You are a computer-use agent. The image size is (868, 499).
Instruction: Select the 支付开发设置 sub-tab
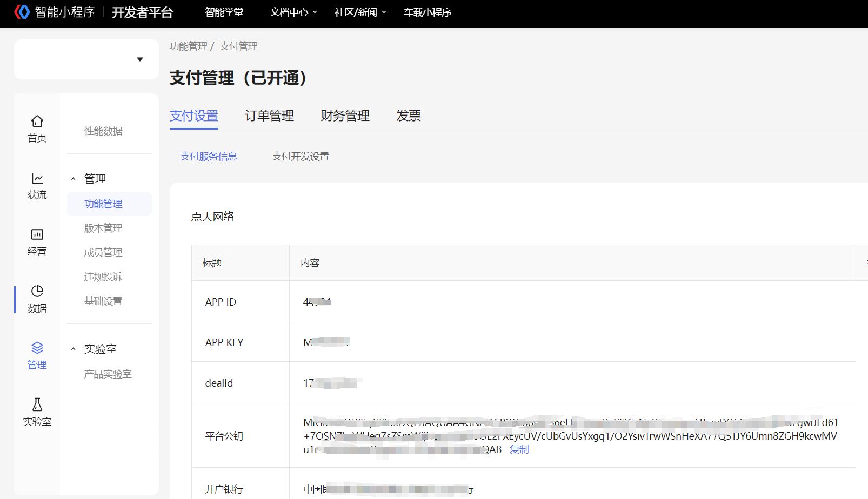(301, 157)
